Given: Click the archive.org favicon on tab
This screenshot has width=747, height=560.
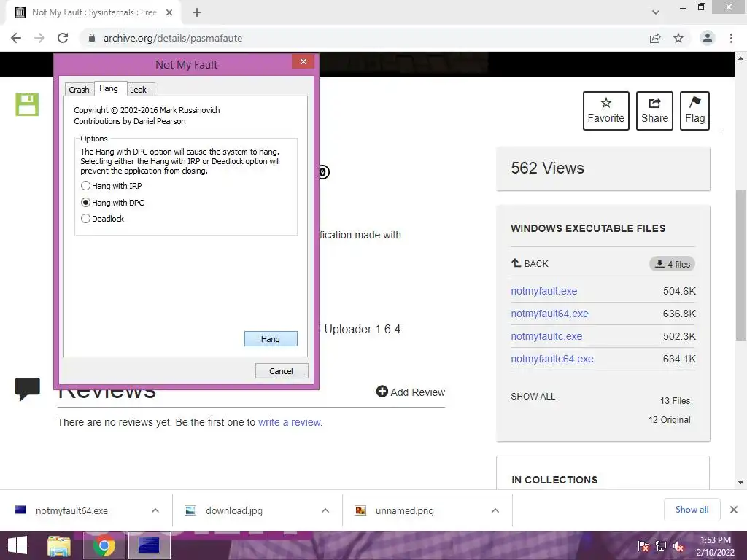Looking at the screenshot, I should 20,12.
